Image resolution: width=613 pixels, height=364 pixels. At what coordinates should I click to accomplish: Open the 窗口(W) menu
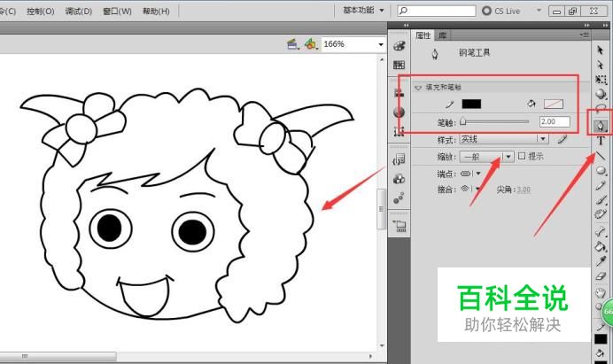117,12
